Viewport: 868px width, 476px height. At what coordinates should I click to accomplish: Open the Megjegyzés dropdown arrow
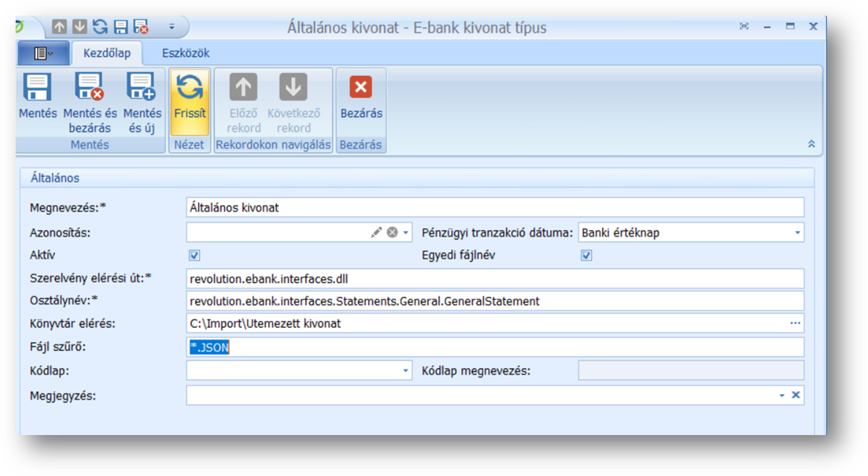(x=782, y=395)
